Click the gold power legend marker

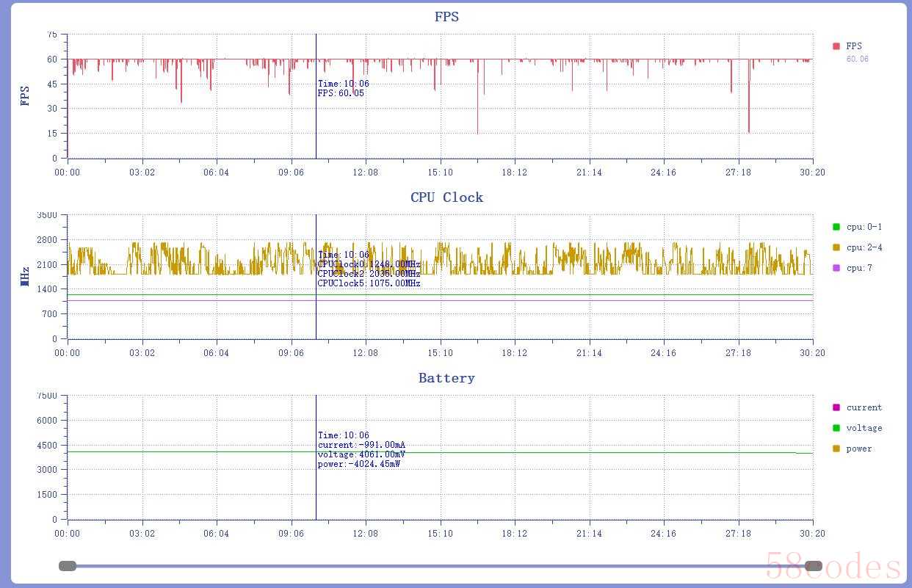(836, 449)
